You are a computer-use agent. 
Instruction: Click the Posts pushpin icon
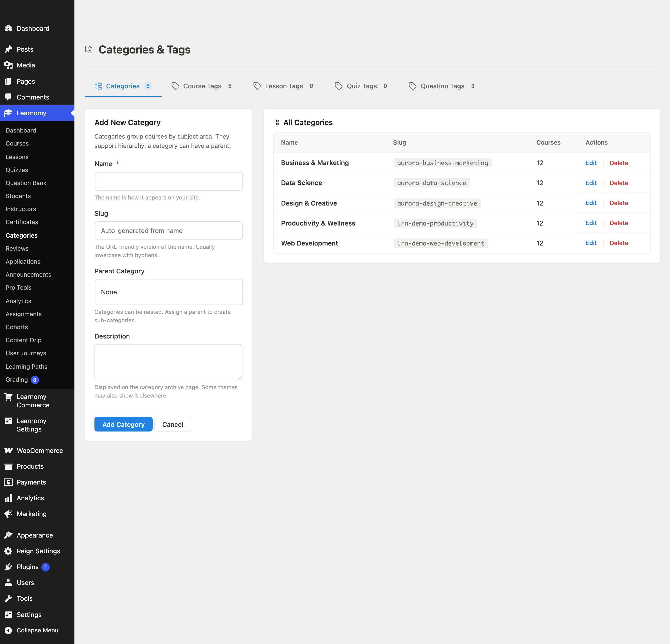coord(8,49)
